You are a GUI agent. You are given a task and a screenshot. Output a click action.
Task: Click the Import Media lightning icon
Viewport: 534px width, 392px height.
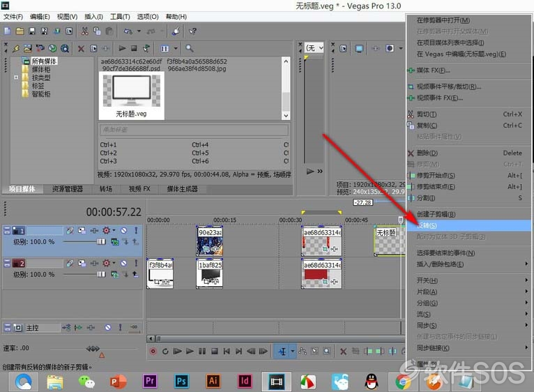coord(15,48)
